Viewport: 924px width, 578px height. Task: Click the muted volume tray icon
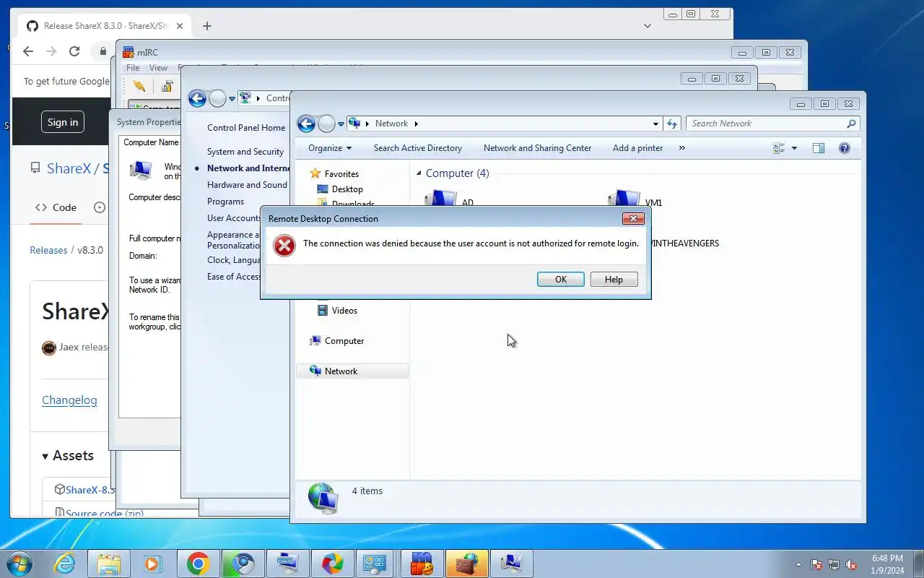click(x=851, y=564)
